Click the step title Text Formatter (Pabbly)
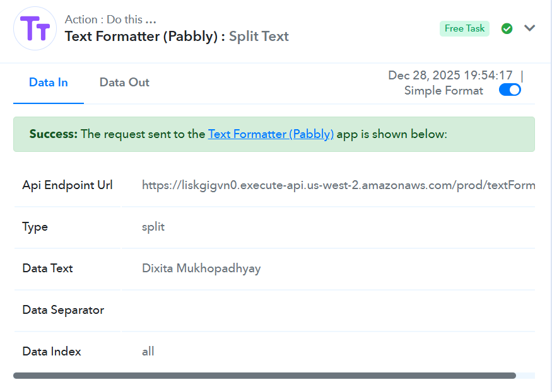Image resolution: width=552 pixels, height=392 pixels. [x=144, y=37]
